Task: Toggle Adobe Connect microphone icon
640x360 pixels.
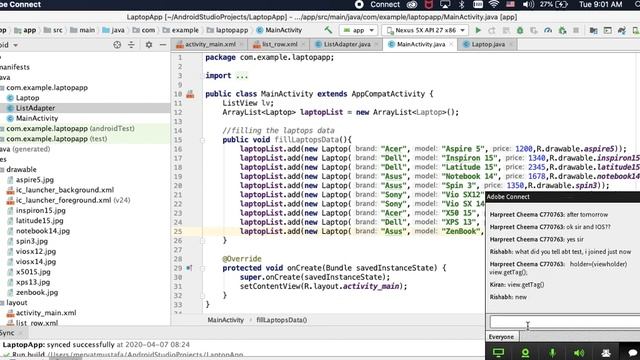Action: pos(552,352)
